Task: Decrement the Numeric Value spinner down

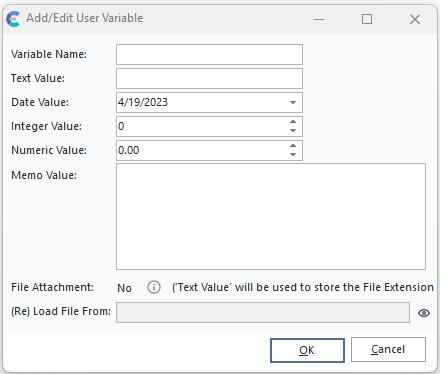Action: click(x=293, y=154)
